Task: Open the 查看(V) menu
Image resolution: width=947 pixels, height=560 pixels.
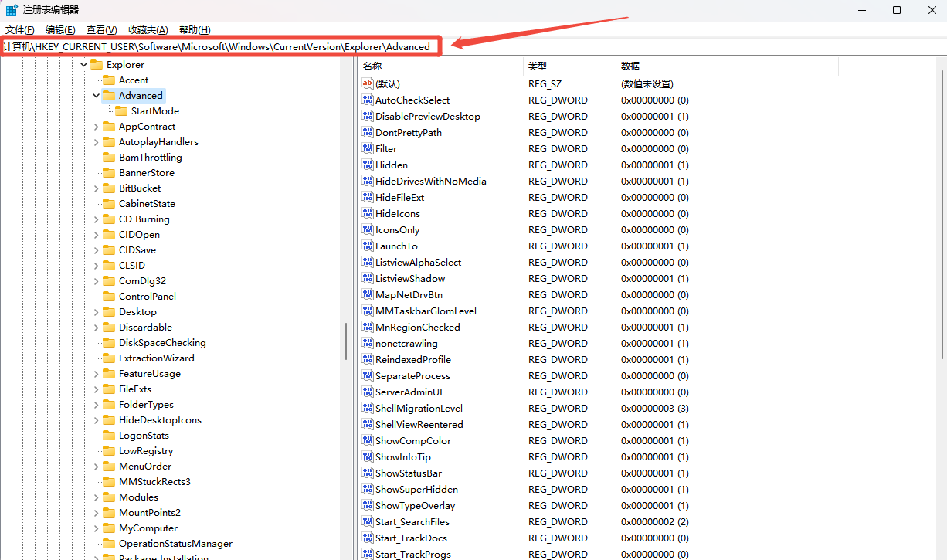Action: [101, 29]
